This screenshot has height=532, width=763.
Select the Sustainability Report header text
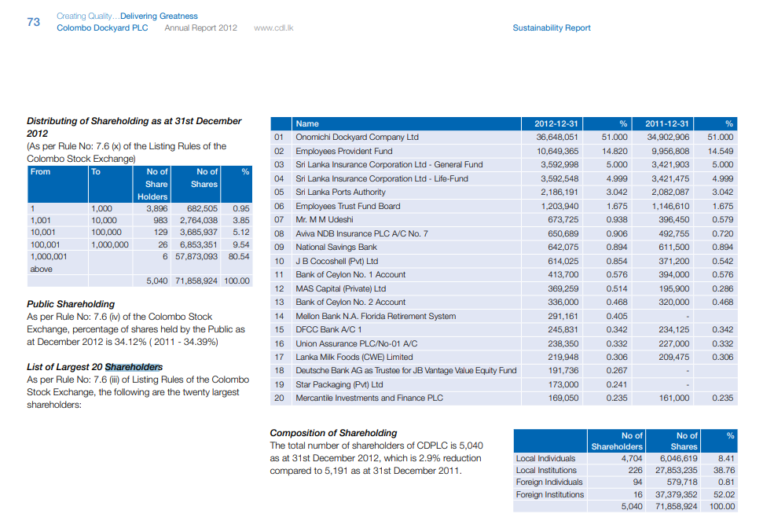coord(552,28)
